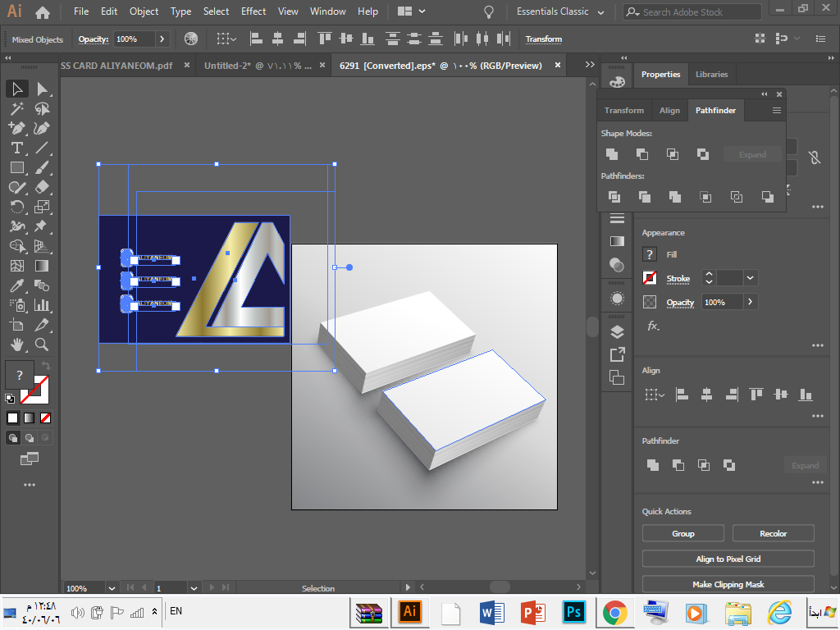
Task: Select the Direct Selection tool
Action: point(42,89)
